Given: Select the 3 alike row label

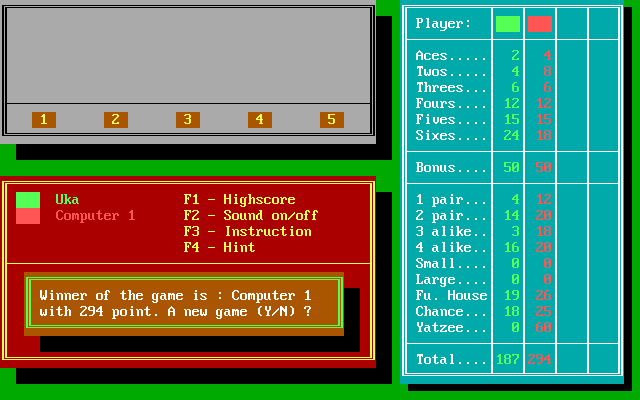Looking at the screenshot, I should coord(451,231).
